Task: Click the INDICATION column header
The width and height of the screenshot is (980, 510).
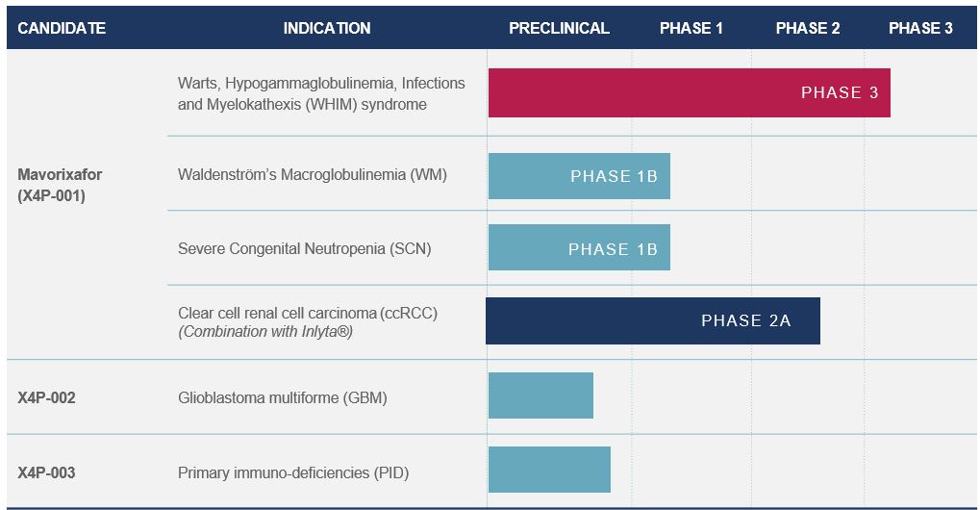Action: tap(327, 28)
